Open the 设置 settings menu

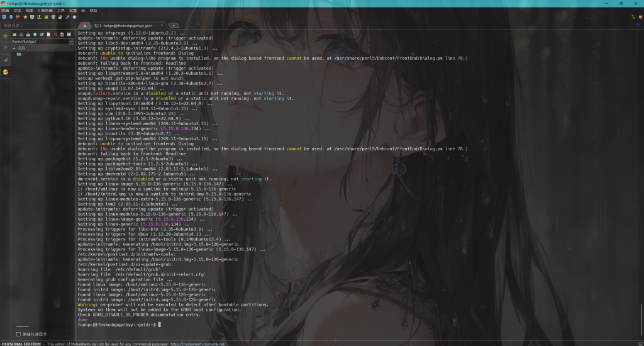click(73, 10)
